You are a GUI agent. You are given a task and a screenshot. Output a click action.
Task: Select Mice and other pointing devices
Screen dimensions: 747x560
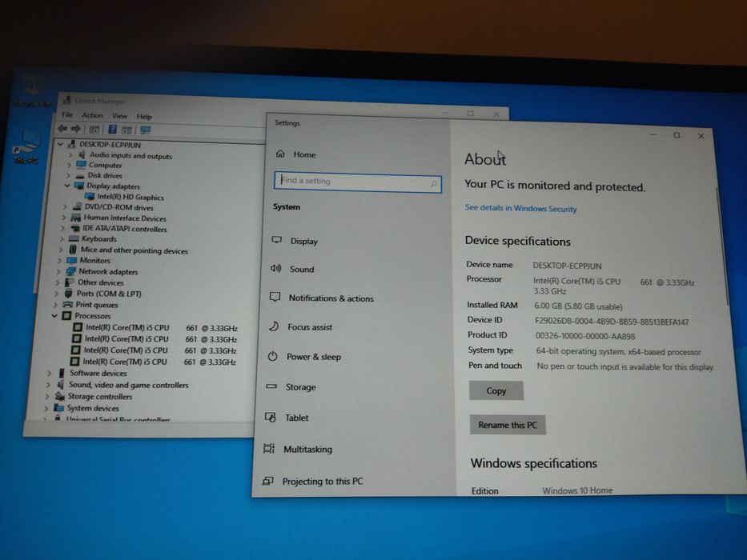coord(135,250)
